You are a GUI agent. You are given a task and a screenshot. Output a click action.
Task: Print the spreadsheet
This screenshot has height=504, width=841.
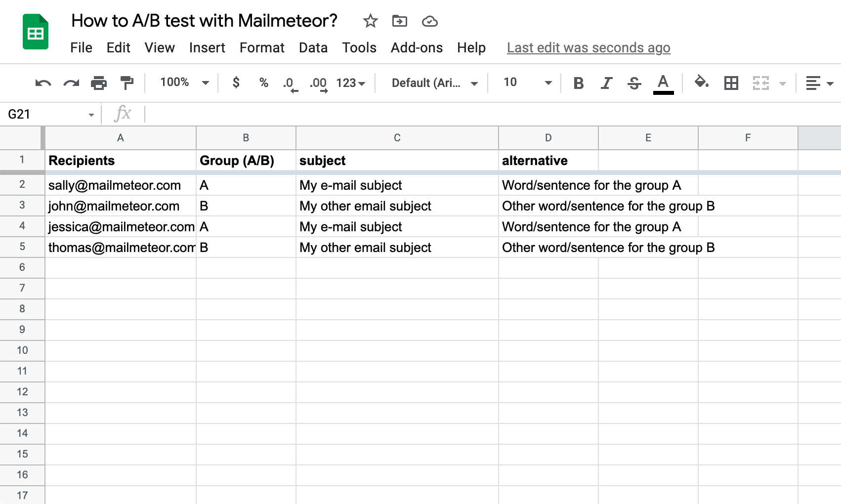click(99, 83)
